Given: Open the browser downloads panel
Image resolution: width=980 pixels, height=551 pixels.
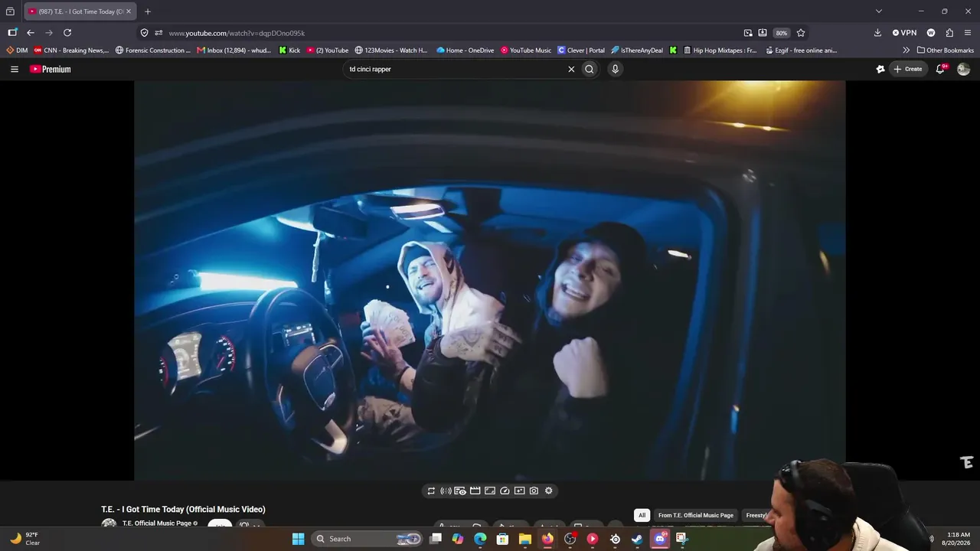Looking at the screenshot, I should click(x=877, y=33).
